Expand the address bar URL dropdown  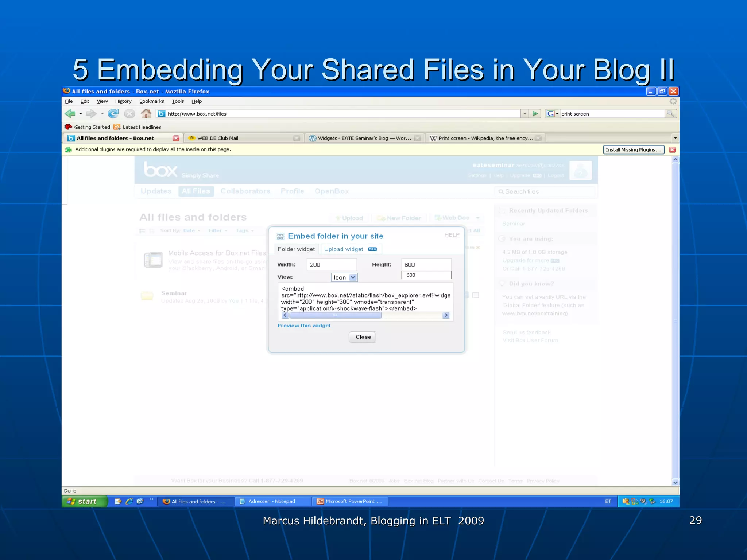525,114
